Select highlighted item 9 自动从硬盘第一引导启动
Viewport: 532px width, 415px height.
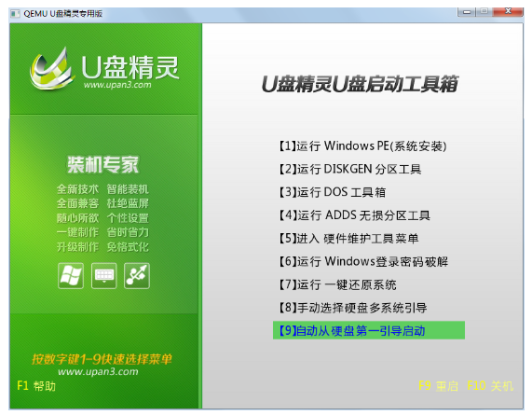click(369, 330)
